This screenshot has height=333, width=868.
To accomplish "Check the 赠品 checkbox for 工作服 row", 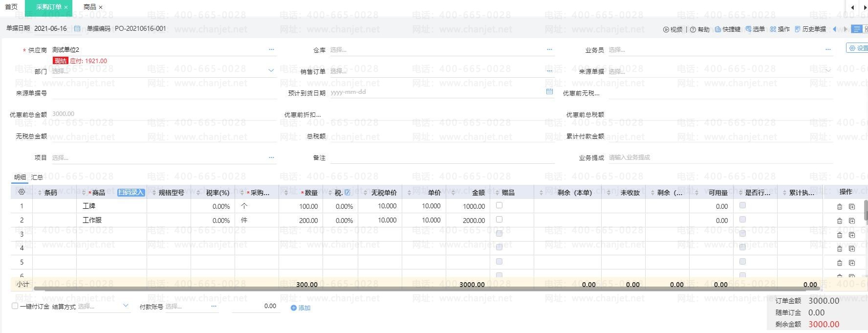I will (x=499, y=220).
